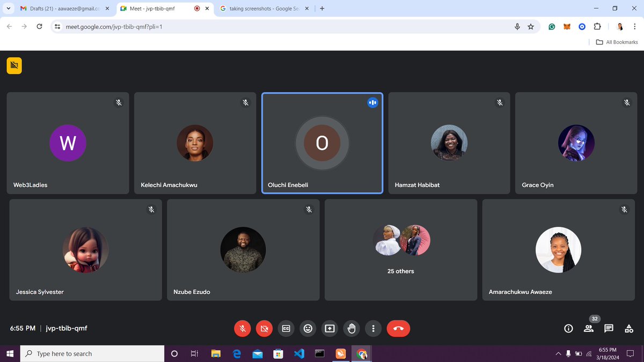This screenshot has width=644, height=362.
Task: Open Task View on the taskbar
Action: (194, 353)
